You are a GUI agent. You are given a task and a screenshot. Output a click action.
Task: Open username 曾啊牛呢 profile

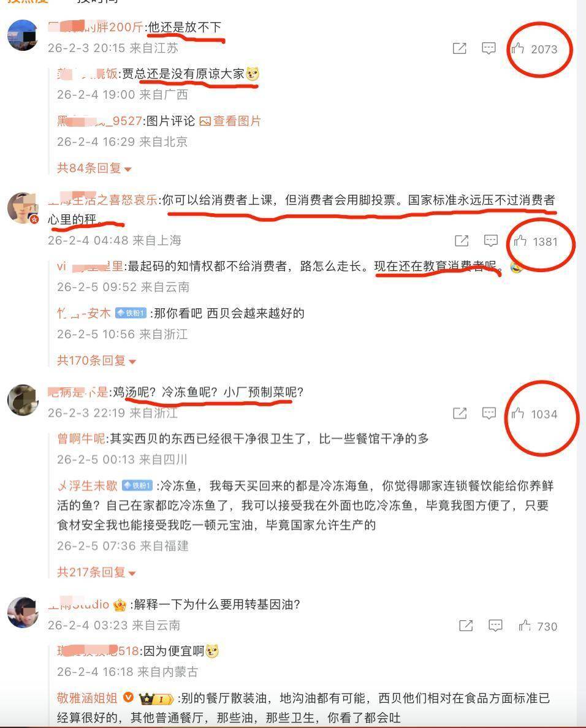(82, 439)
